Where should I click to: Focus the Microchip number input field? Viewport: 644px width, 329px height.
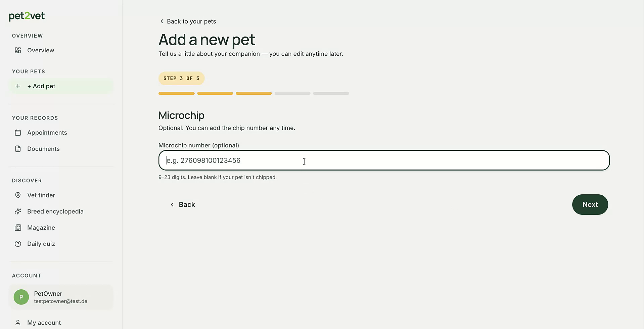pyautogui.click(x=384, y=160)
